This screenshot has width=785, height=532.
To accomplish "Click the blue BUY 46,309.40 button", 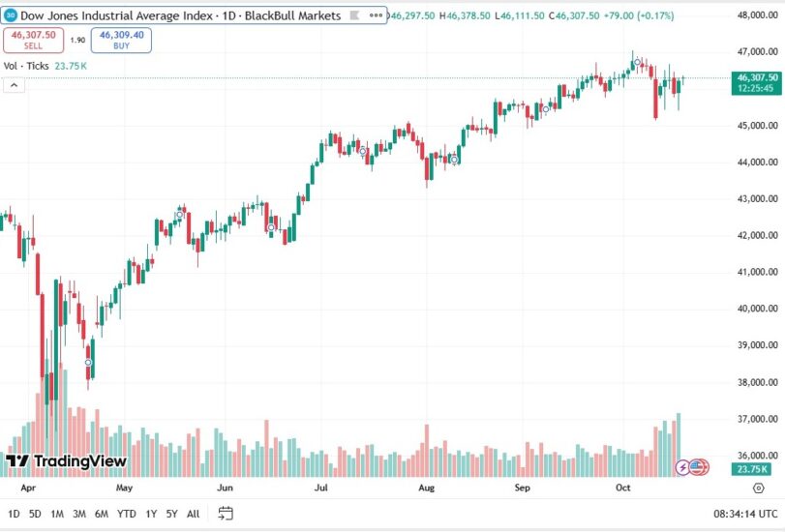I will click(123, 39).
